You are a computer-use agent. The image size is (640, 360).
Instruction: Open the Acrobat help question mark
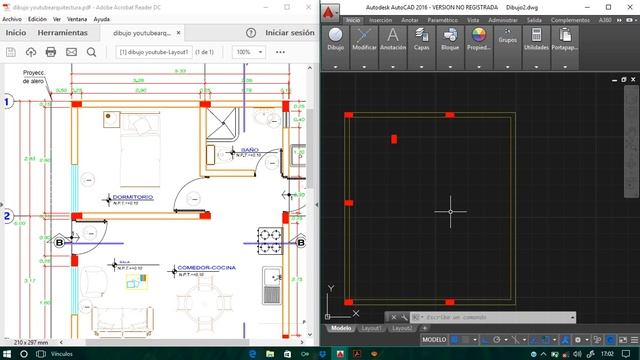[x=251, y=33]
